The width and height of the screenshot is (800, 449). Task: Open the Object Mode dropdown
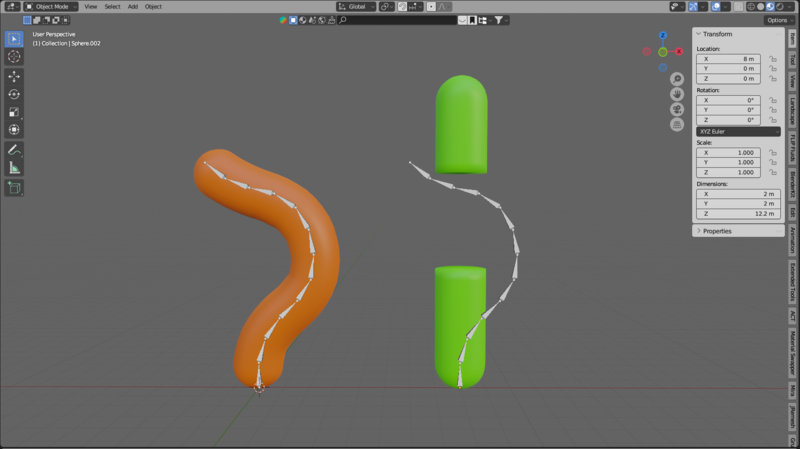pyautogui.click(x=50, y=6)
